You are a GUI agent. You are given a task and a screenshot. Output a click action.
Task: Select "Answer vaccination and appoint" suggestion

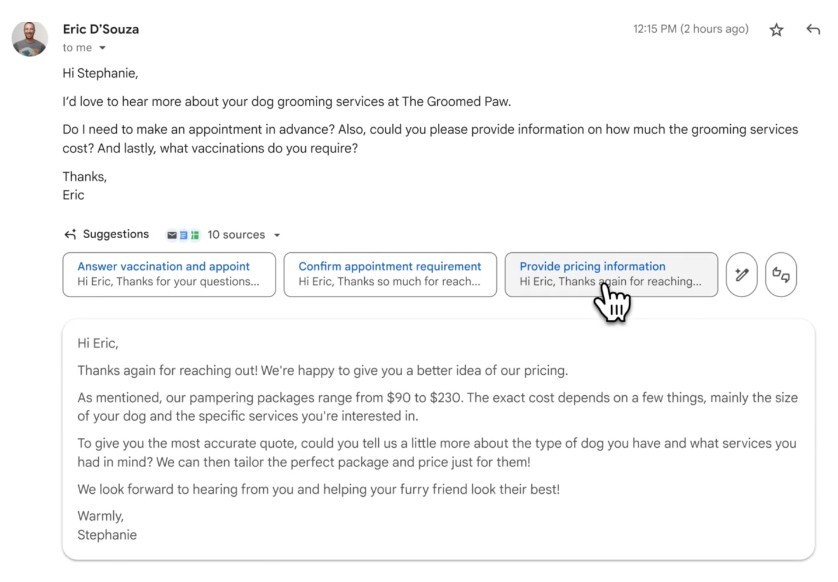click(x=169, y=274)
